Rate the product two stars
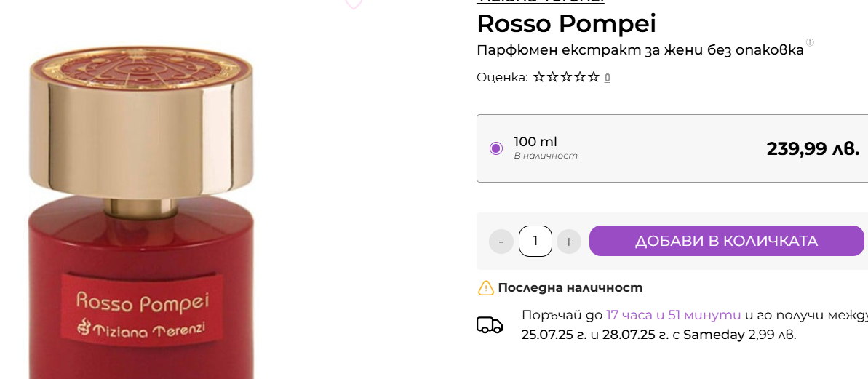The height and width of the screenshot is (379, 868). pyautogui.click(x=553, y=77)
